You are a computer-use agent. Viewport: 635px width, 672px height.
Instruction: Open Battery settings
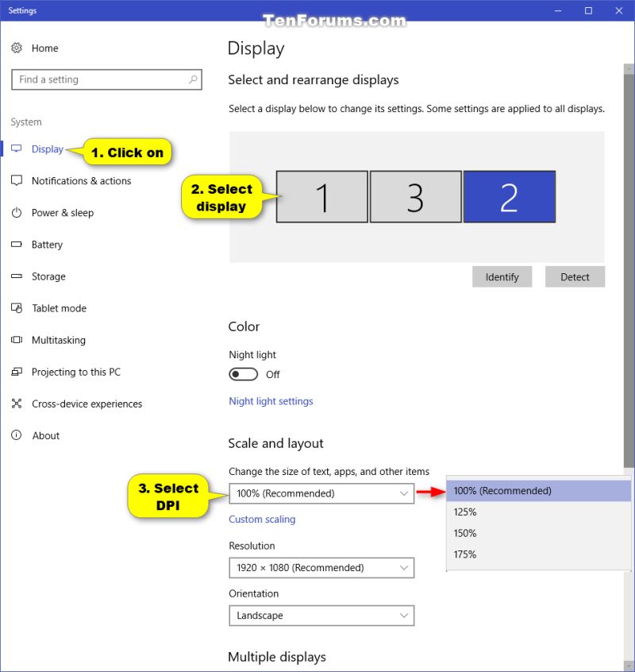[48, 244]
